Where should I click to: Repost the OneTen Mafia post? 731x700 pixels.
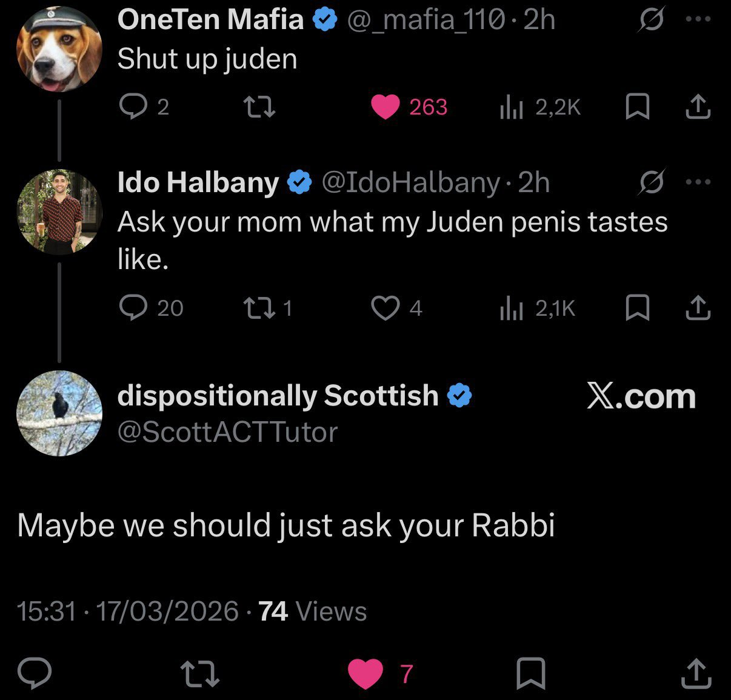click(259, 107)
